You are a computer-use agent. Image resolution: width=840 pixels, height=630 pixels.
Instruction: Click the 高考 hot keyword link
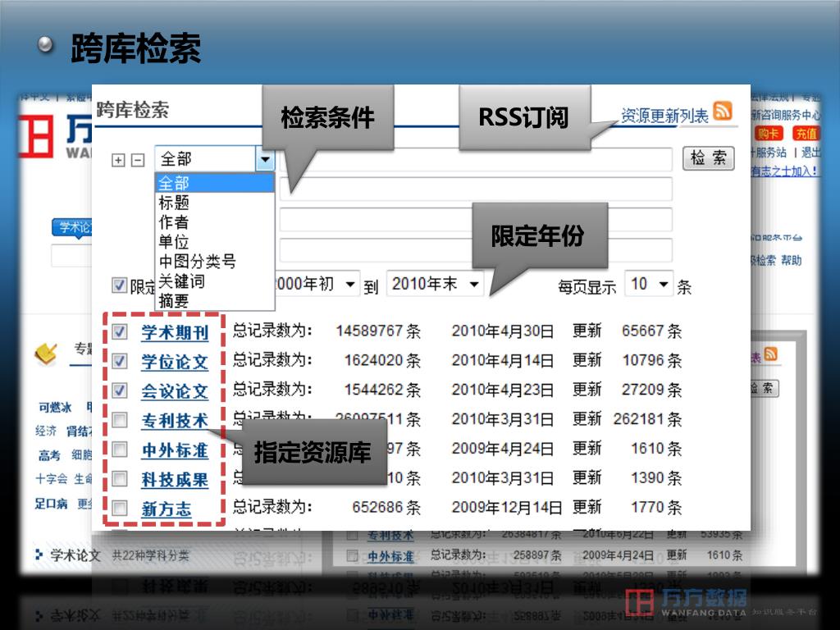(49, 455)
